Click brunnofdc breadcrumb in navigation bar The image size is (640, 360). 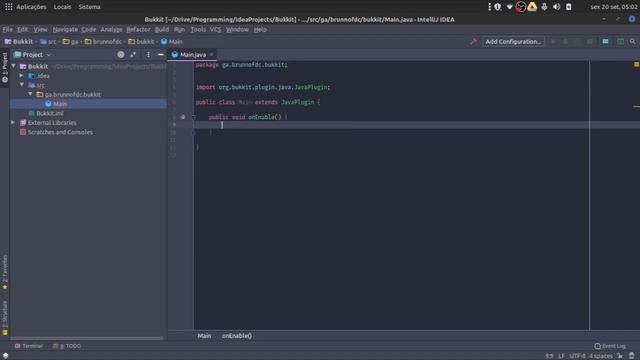pos(103,41)
